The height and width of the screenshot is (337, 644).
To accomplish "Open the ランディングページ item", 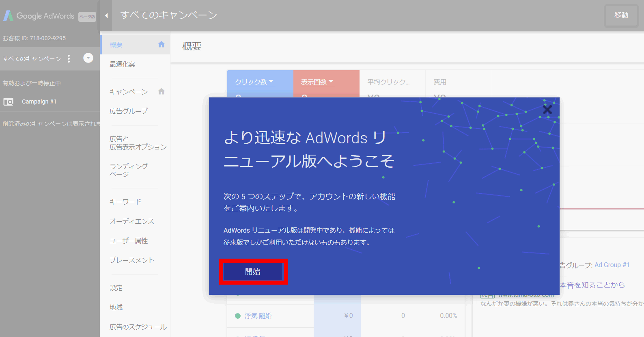I will pyautogui.click(x=129, y=170).
